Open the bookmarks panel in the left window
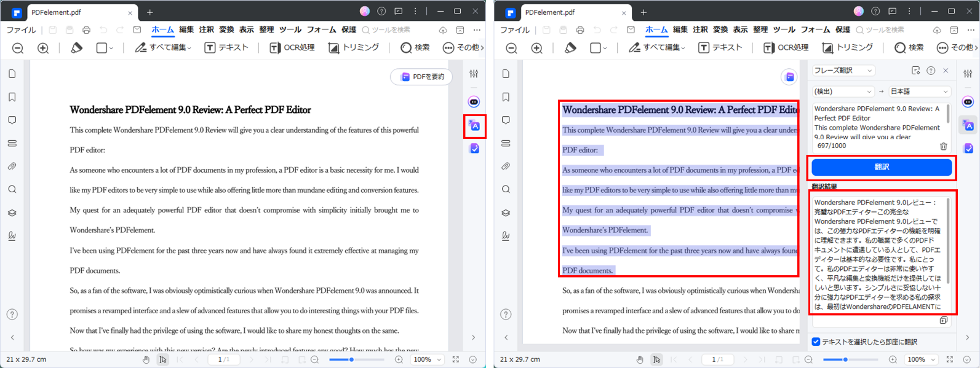Viewport: 980px width, 368px height. point(12,97)
